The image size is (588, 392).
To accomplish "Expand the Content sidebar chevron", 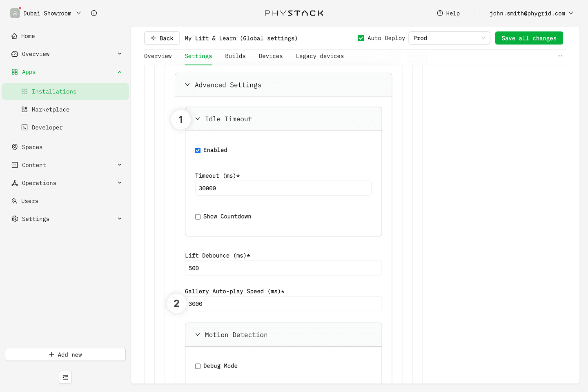I will click(x=120, y=165).
